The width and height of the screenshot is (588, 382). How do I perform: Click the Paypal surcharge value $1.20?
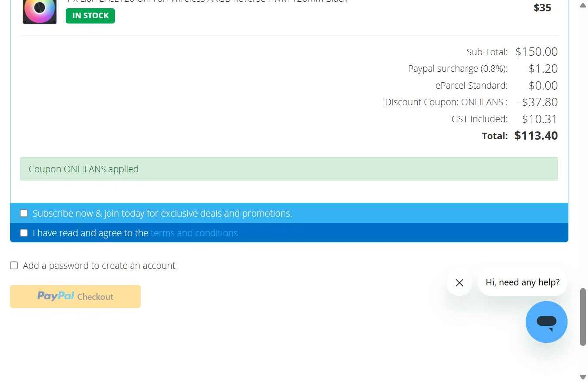click(543, 69)
